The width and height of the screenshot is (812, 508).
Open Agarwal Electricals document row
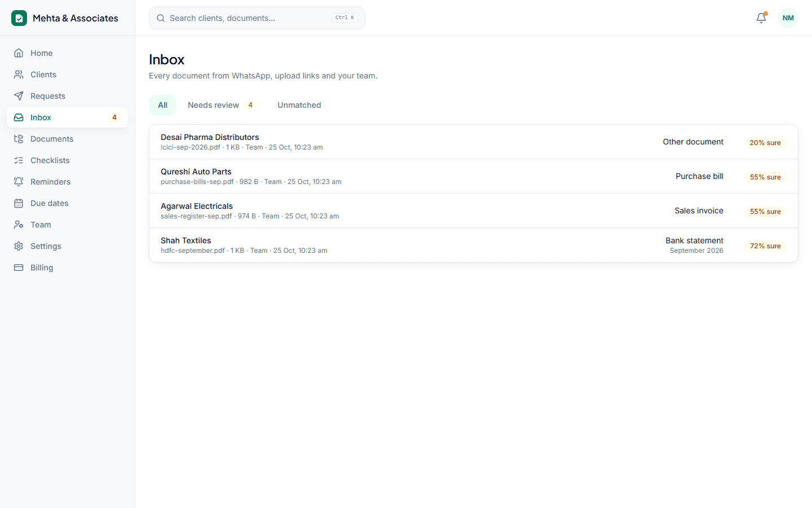[x=474, y=211]
